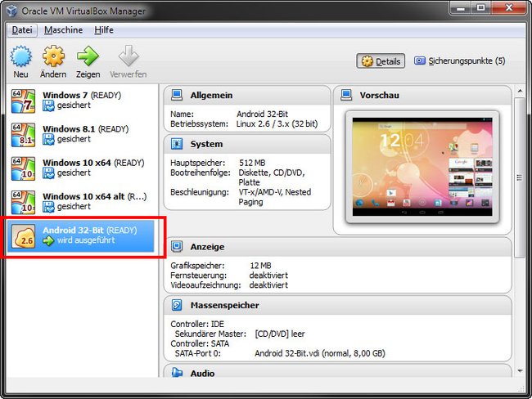Click the saved-state icon under Windows 10 x64 alt

[x=48, y=207]
